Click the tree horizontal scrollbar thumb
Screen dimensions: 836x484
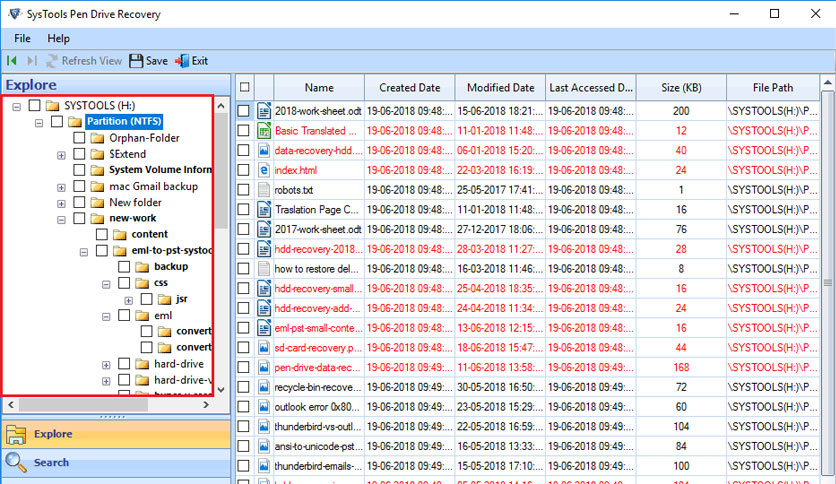click(x=84, y=405)
